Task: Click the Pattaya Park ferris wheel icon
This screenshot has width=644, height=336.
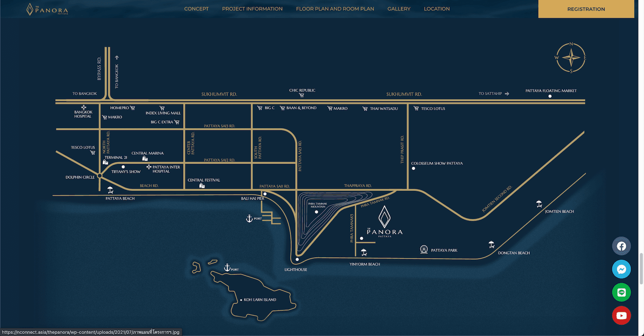Action: point(424,250)
